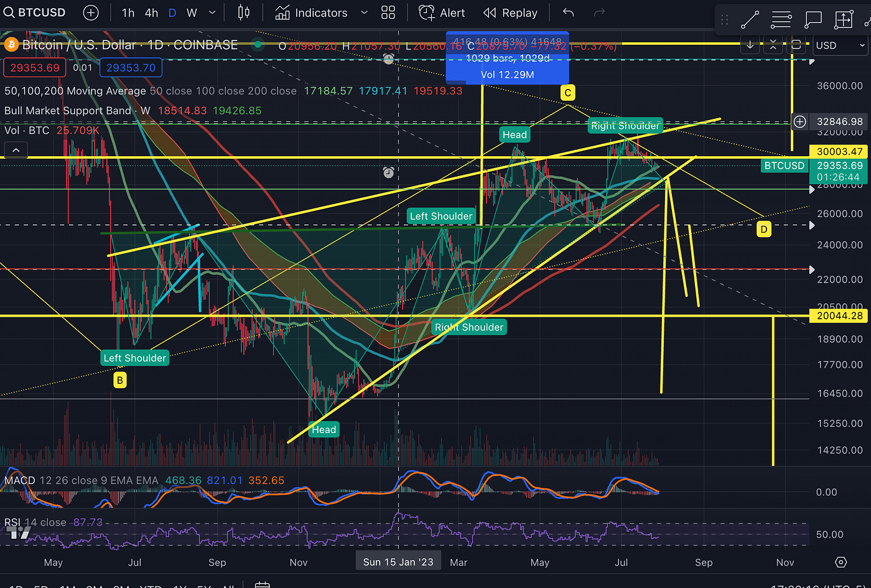The image size is (871, 588).
Task: Click the 30003.47 price axis label
Action: point(840,151)
